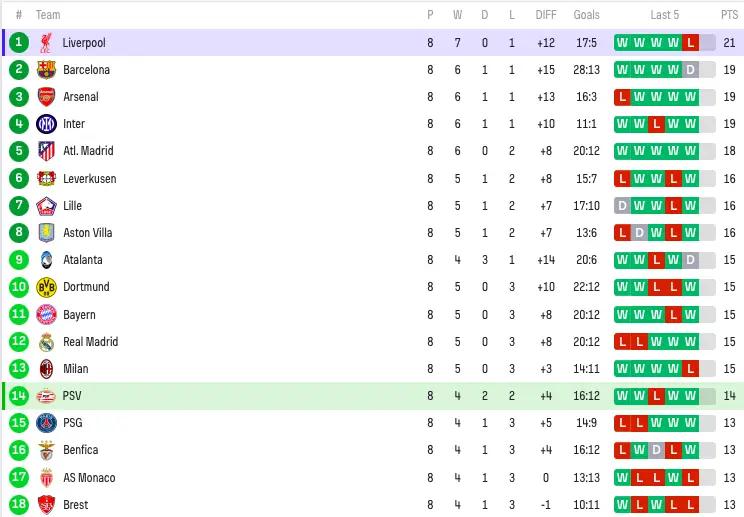
Task: Open the AS Monaco team link
Action: 89,478
